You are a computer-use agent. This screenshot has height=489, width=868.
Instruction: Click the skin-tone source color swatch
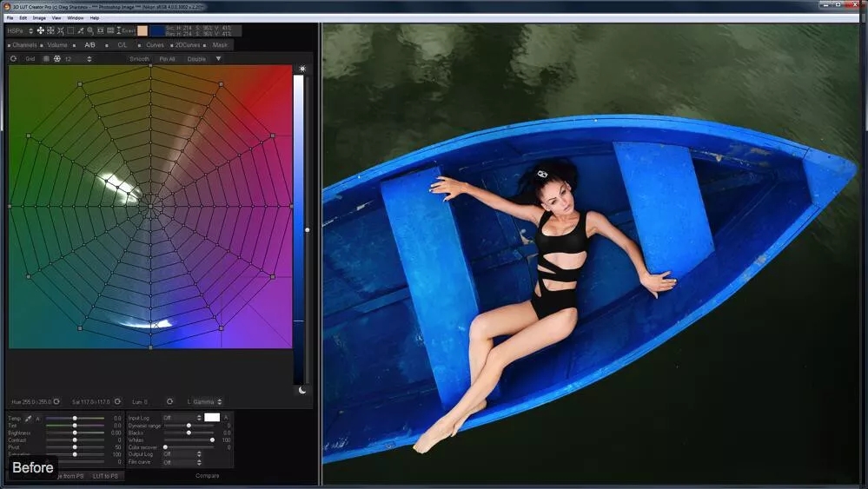pos(142,30)
